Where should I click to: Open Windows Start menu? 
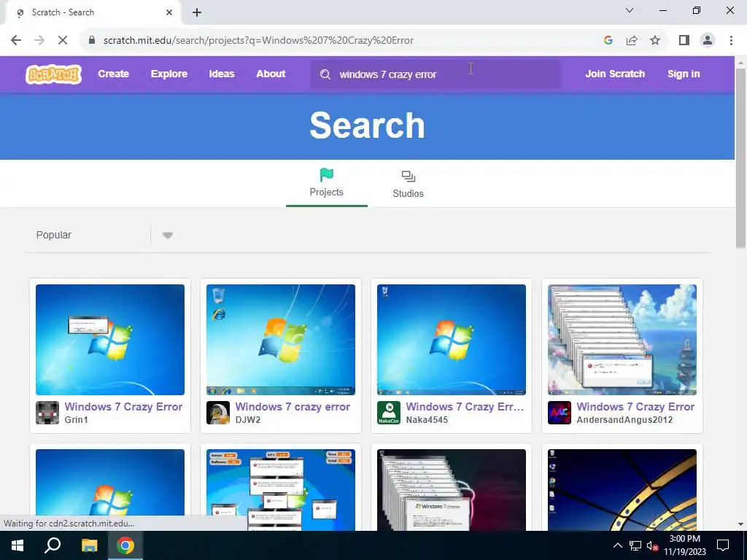pyautogui.click(x=18, y=545)
